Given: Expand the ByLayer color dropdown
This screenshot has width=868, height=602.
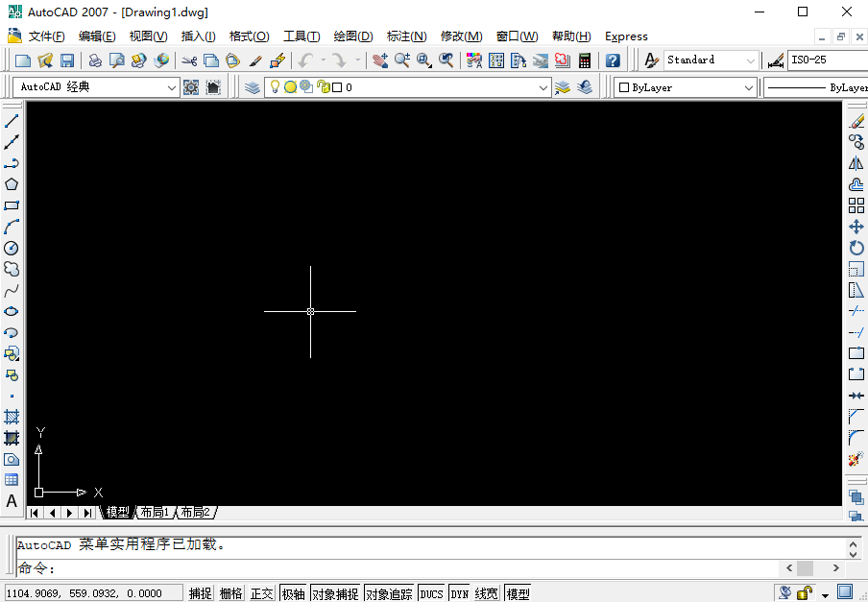Looking at the screenshot, I should [x=749, y=87].
